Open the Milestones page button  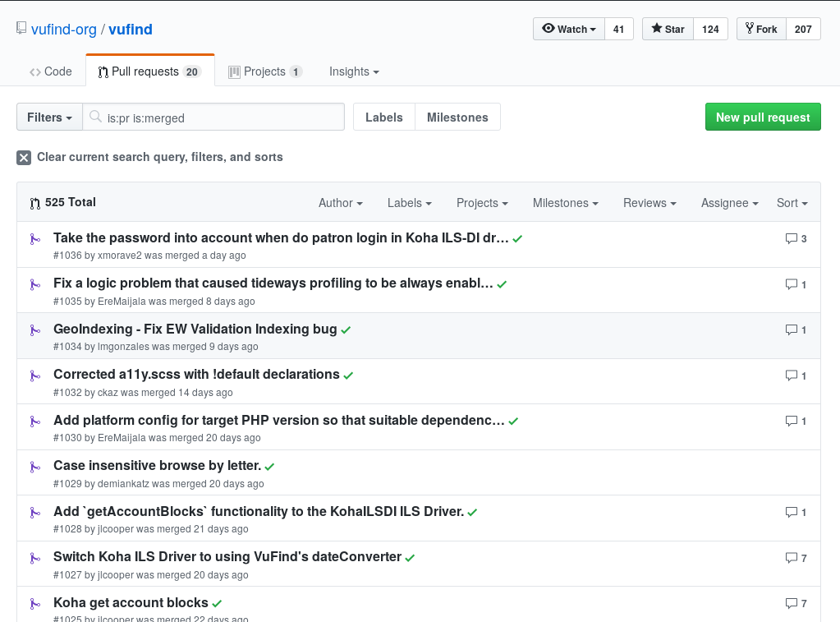[457, 117]
